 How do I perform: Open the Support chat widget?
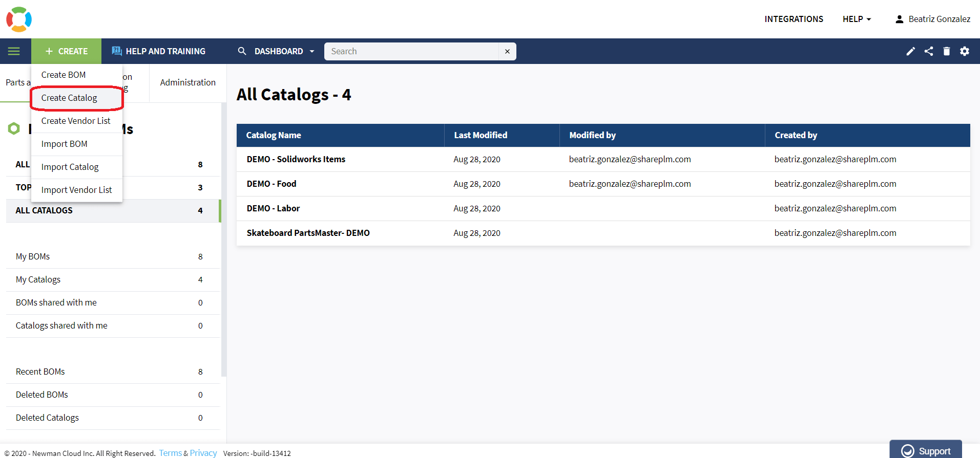(x=926, y=450)
